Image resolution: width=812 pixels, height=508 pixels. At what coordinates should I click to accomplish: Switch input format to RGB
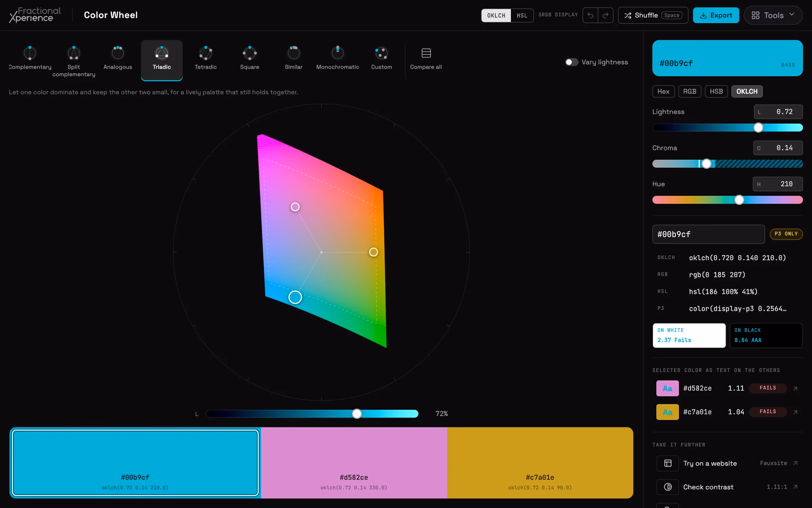690,91
